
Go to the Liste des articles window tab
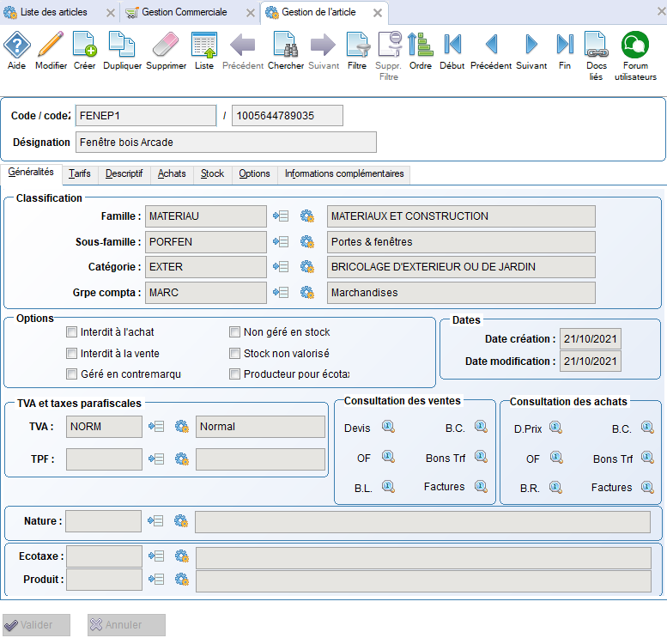51,12
